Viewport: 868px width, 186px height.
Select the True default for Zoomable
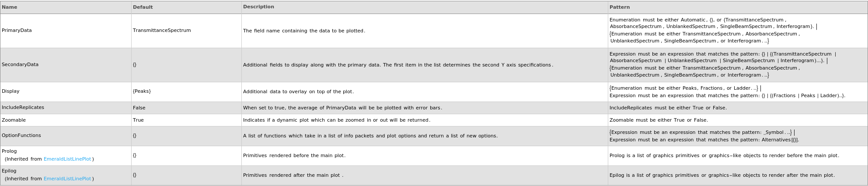click(x=138, y=120)
